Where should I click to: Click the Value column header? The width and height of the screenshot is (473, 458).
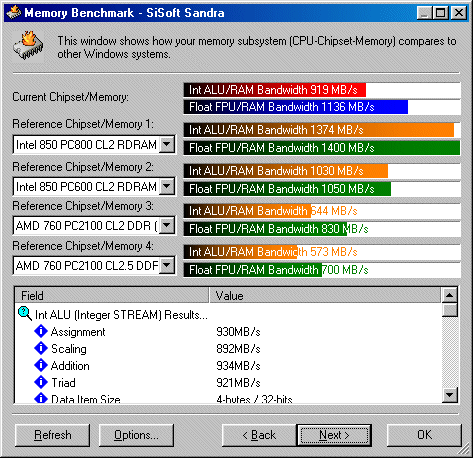(325, 295)
